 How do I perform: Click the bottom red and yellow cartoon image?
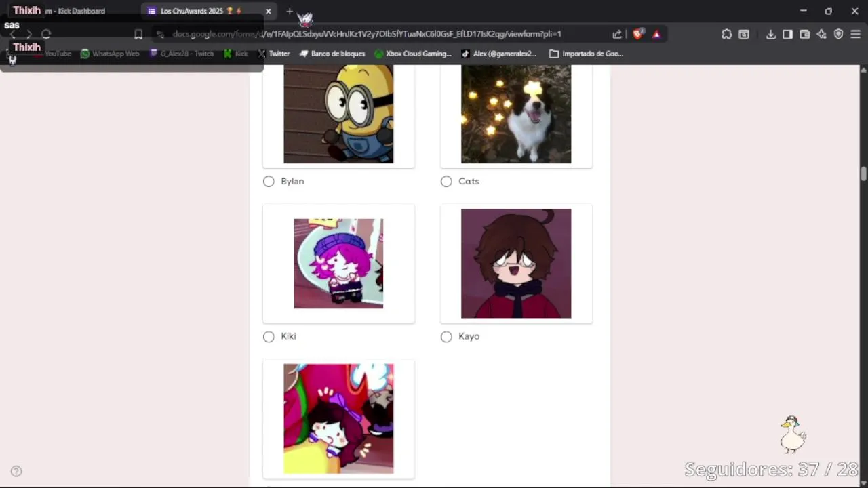338,418
